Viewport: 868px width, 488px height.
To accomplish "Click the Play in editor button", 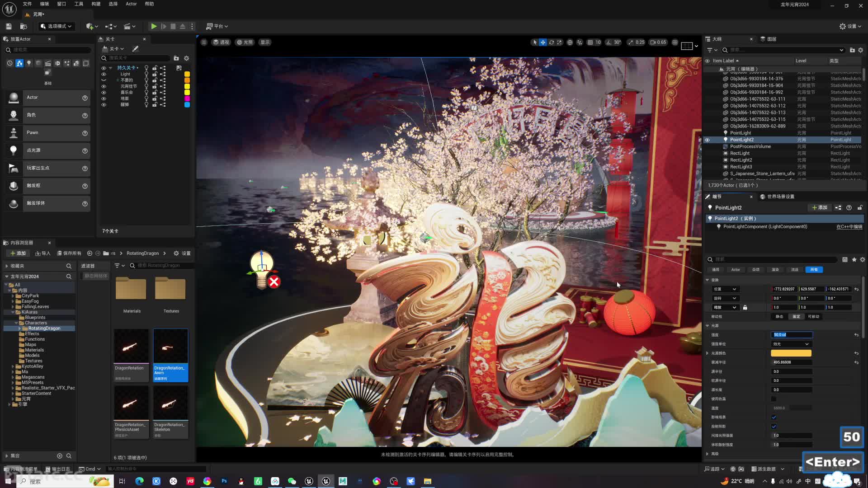I will pos(154,26).
